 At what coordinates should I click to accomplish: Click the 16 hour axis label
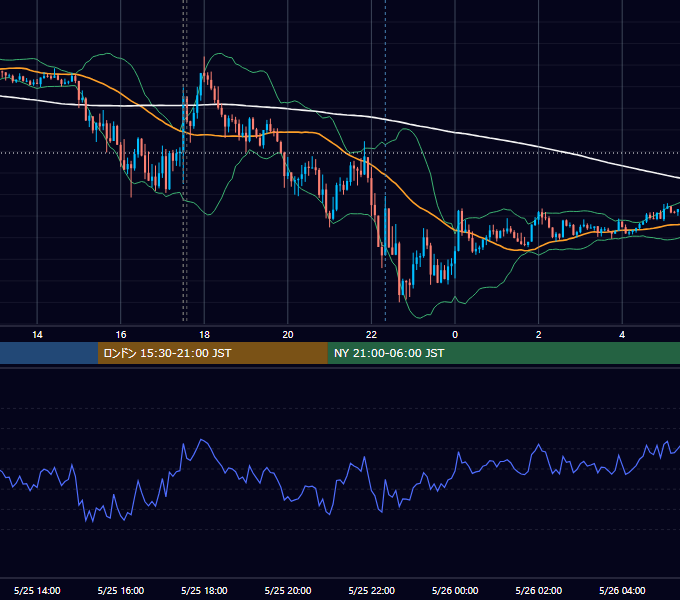coord(121,335)
